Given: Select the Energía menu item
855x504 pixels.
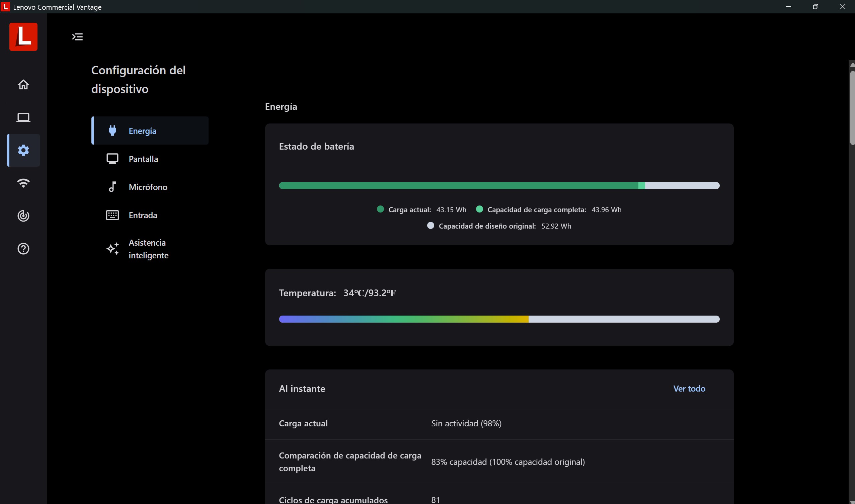Looking at the screenshot, I should tap(150, 131).
